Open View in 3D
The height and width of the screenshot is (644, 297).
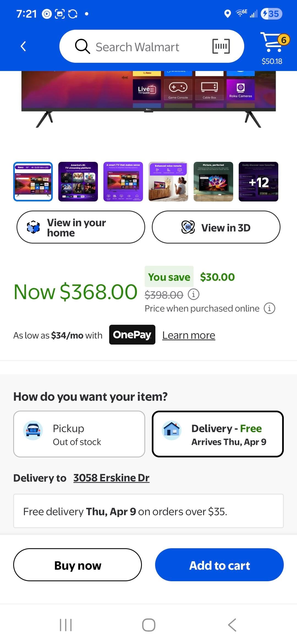click(216, 227)
